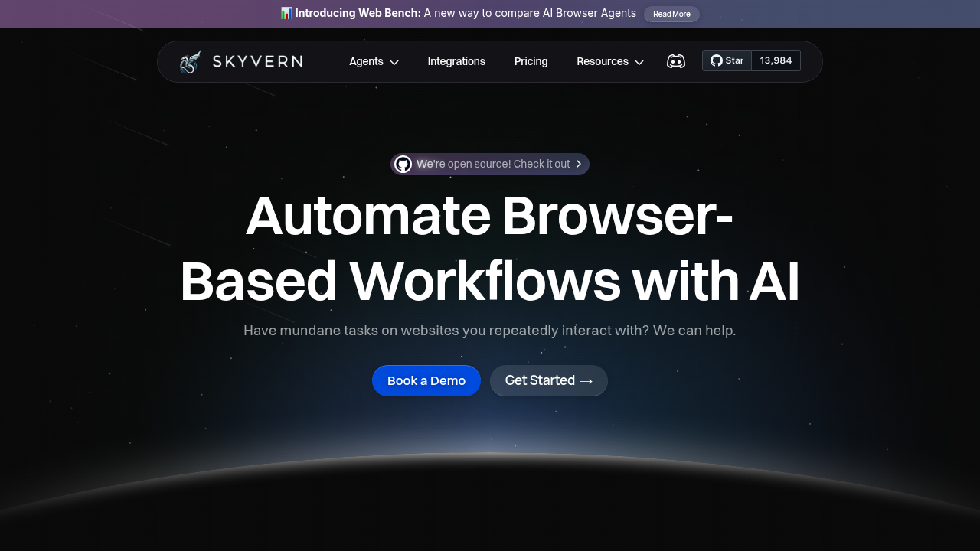The height and width of the screenshot is (551, 980).
Task: Click the chevron next to Agents
Action: click(x=393, y=62)
